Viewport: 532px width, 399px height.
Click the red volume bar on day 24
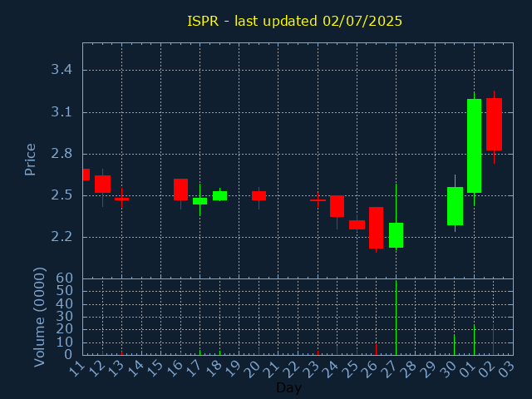[337, 350]
